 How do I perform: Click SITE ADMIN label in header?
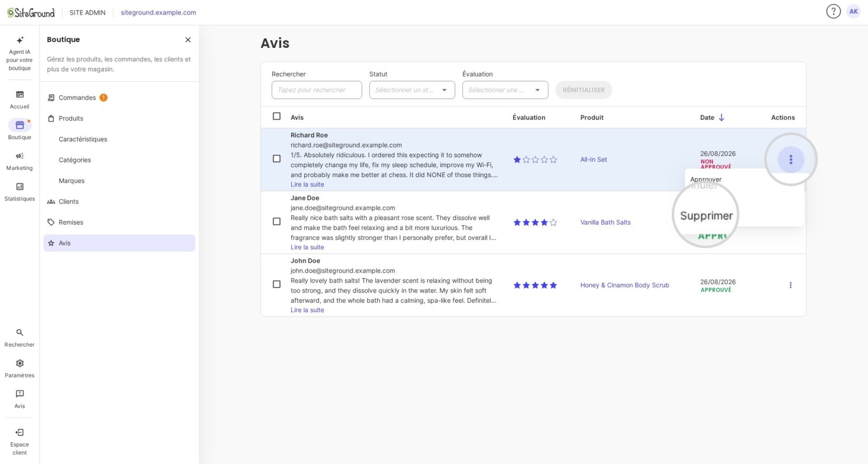click(88, 13)
